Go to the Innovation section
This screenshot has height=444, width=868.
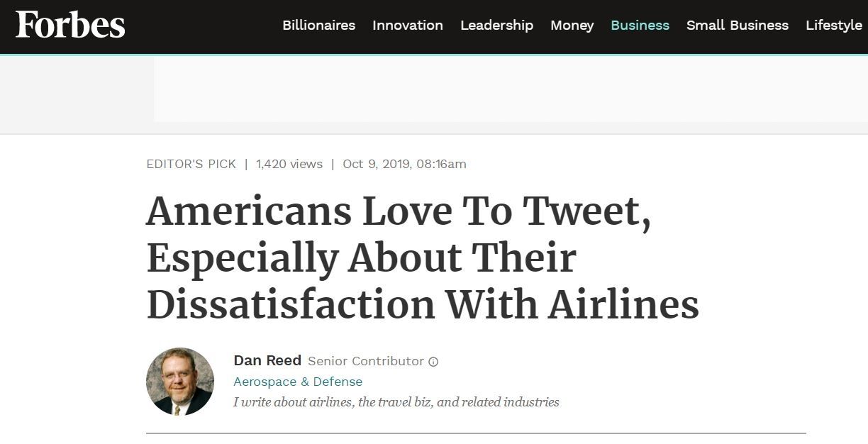pos(408,26)
